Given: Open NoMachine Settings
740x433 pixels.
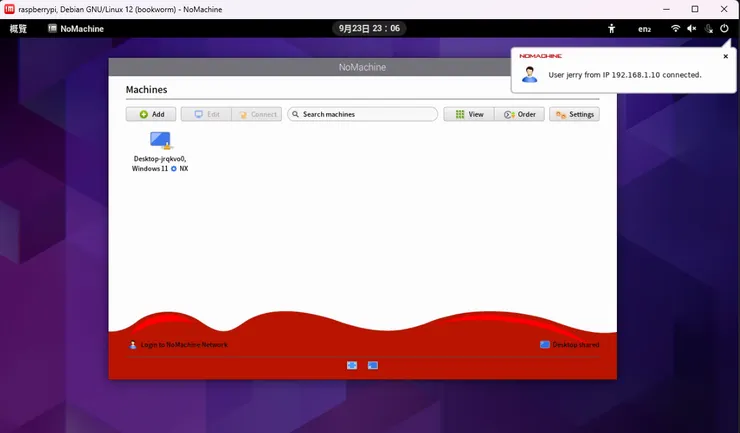Looking at the screenshot, I should pos(574,114).
